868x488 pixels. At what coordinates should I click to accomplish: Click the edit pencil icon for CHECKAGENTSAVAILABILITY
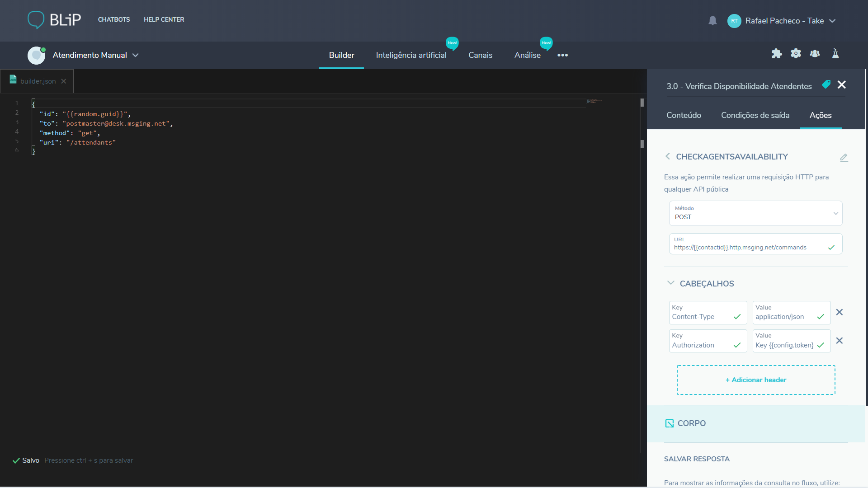[844, 157]
